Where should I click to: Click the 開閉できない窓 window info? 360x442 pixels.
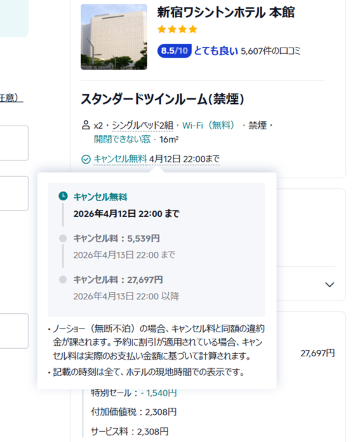(x=122, y=139)
